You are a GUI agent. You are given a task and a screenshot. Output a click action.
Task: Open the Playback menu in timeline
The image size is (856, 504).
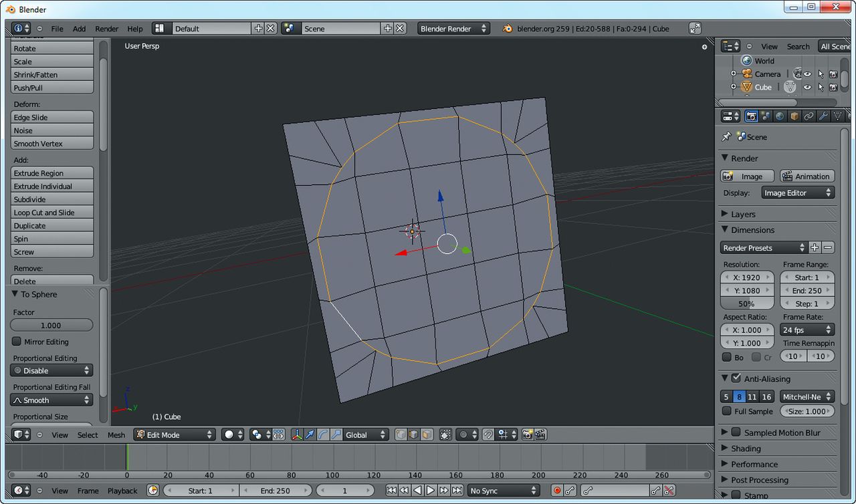tap(122, 491)
